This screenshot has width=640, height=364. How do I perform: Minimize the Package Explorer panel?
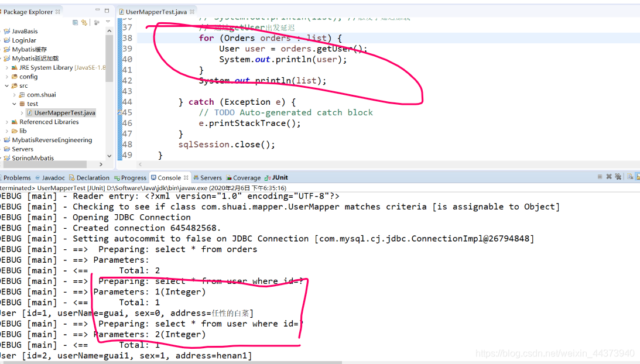tap(98, 10)
